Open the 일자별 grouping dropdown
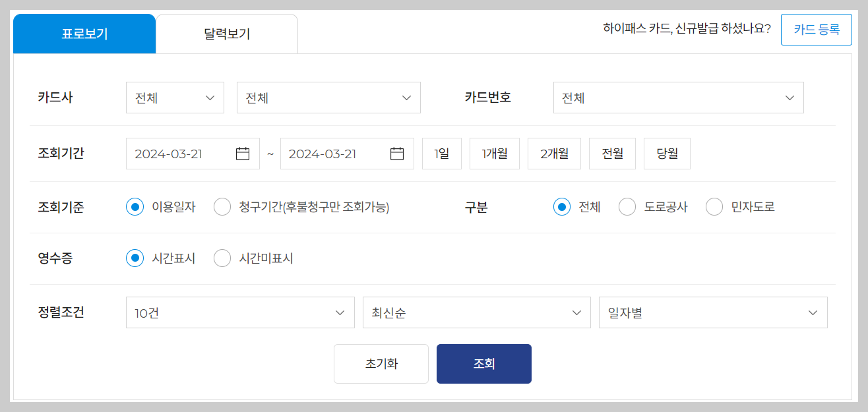 tap(713, 312)
